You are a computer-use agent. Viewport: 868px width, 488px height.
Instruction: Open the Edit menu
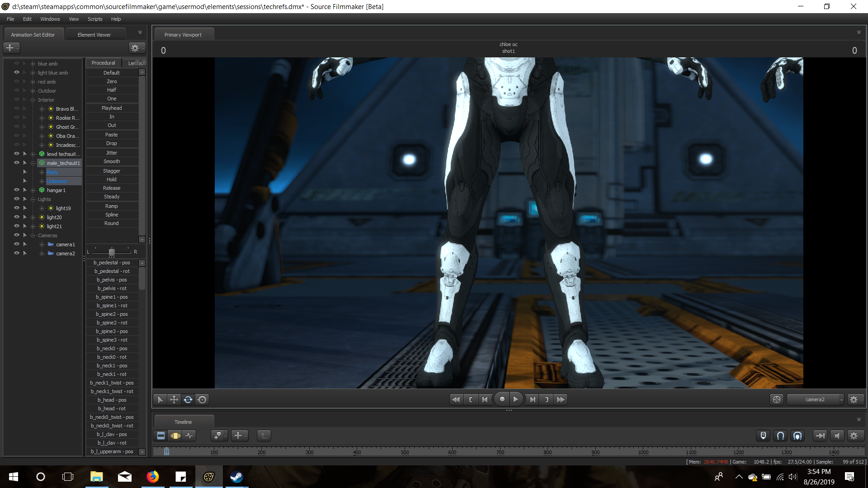pyautogui.click(x=27, y=19)
